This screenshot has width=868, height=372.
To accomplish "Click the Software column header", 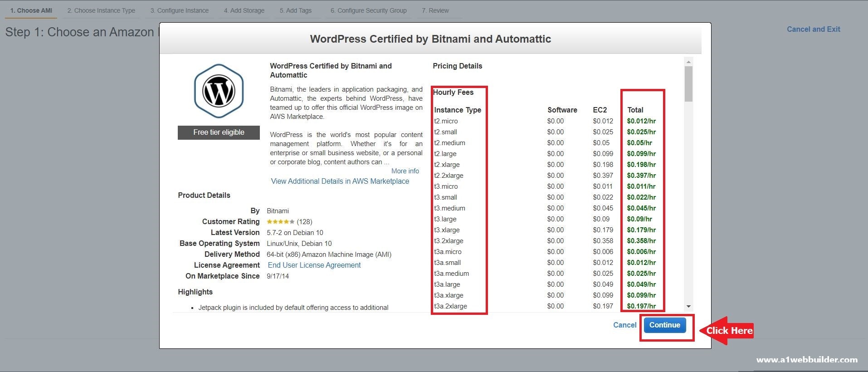I will coord(562,110).
